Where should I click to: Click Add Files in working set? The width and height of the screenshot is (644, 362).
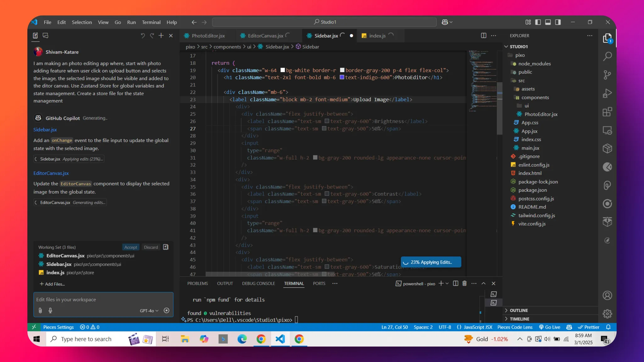click(52, 284)
